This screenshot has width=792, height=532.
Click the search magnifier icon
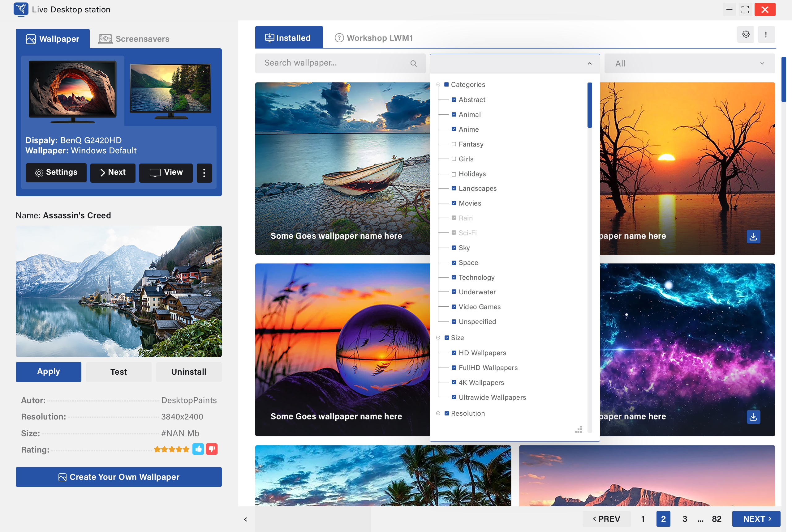(x=413, y=63)
